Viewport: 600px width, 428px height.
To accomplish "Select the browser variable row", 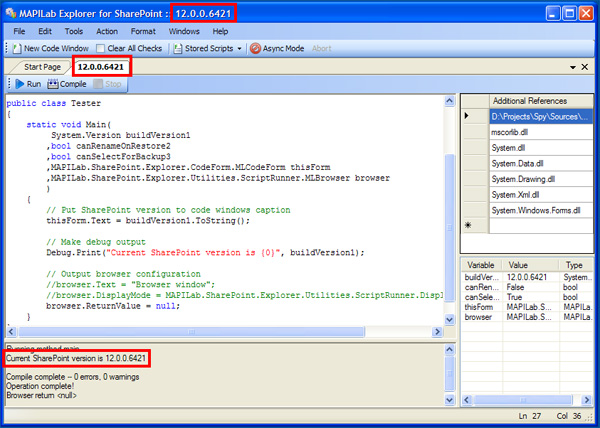I will point(528,317).
